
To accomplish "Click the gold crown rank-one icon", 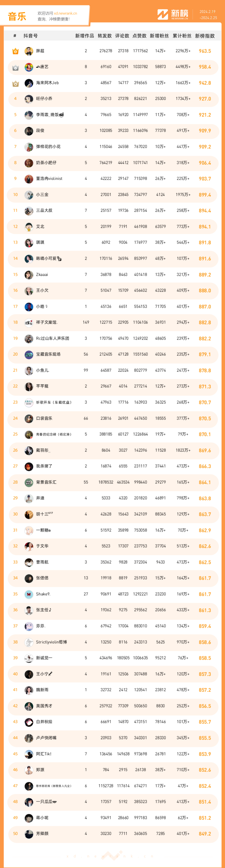I will 15,51.
